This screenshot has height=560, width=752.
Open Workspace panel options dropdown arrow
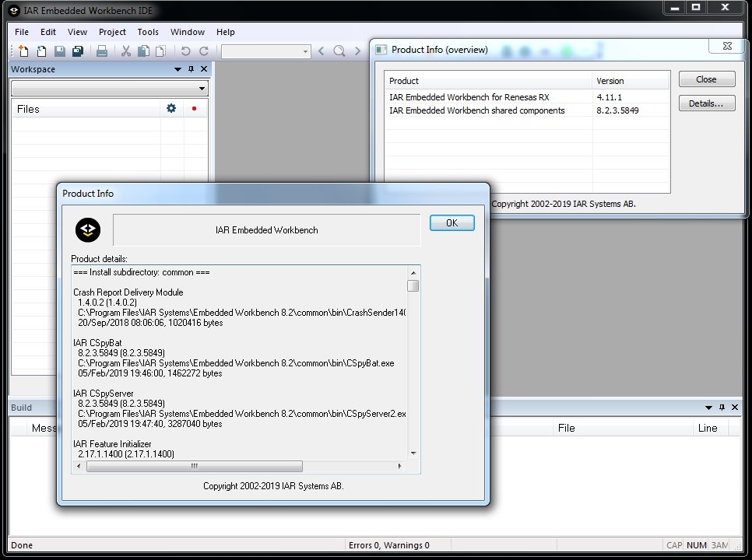(x=177, y=69)
